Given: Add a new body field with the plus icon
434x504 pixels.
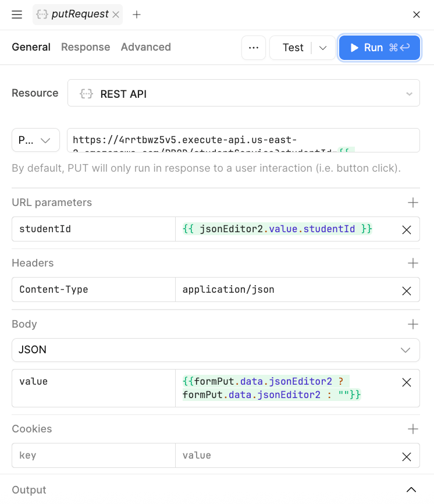Looking at the screenshot, I should coord(412,324).
